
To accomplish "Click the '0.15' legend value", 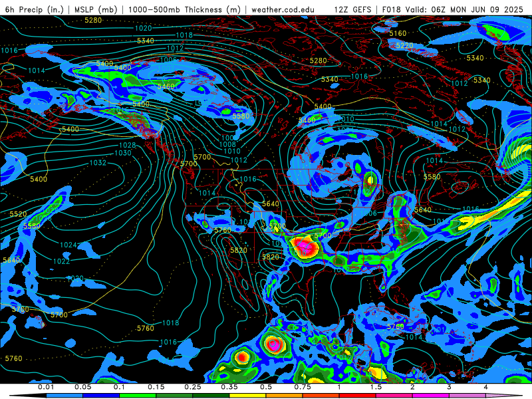I will (156, 387).
